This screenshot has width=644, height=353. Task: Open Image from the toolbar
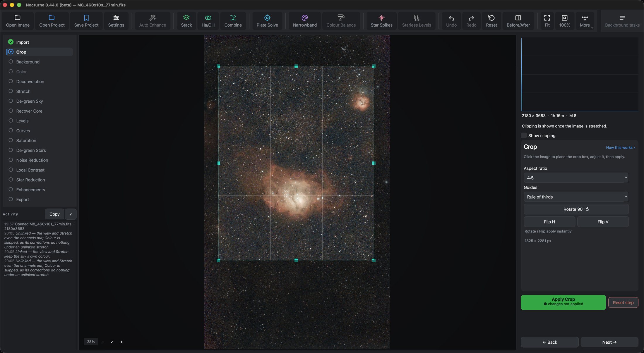(x=18, y=21)
